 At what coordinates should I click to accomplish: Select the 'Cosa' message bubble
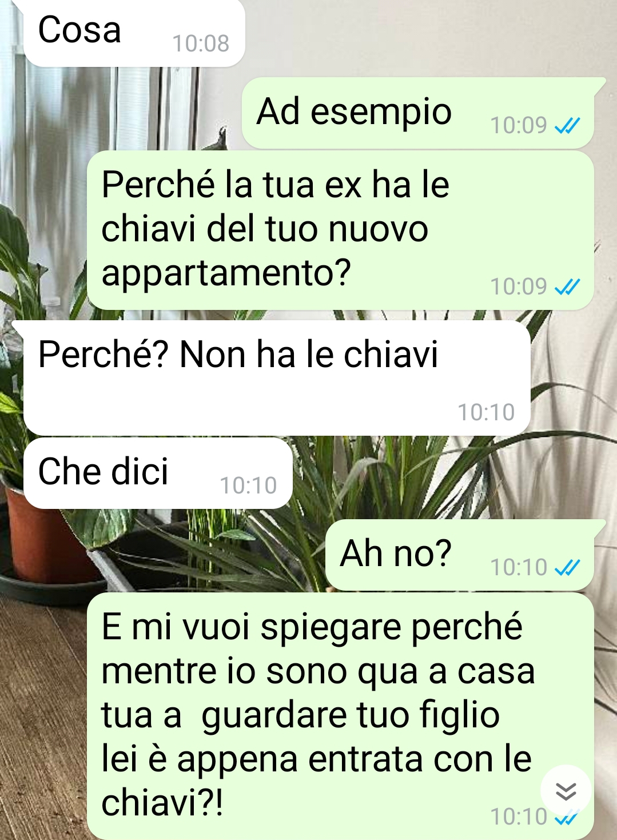pyautogui.click(x=134, y=33)
